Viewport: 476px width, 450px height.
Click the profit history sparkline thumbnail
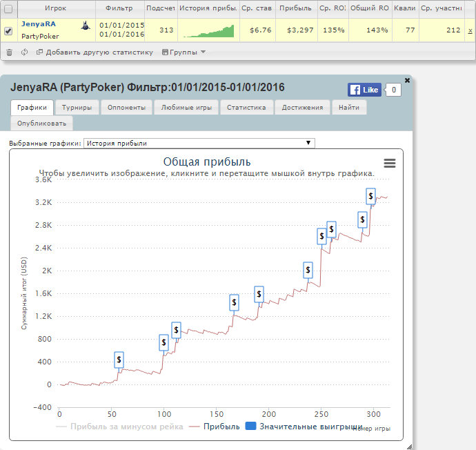tap(209, 30)
